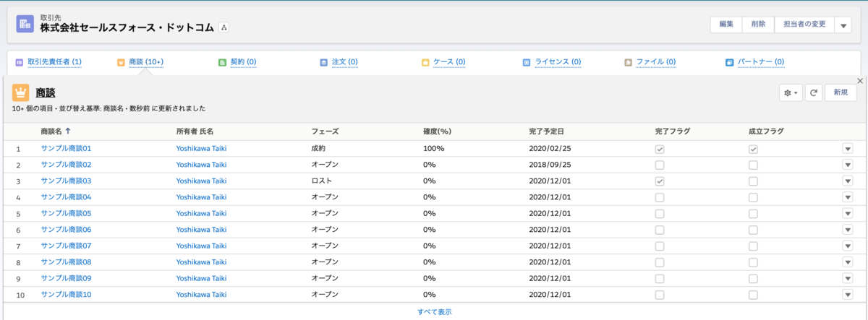The height and width of the screenshot is (320, 868).
Task: Click the ケース related list icon
Action: 425,62
